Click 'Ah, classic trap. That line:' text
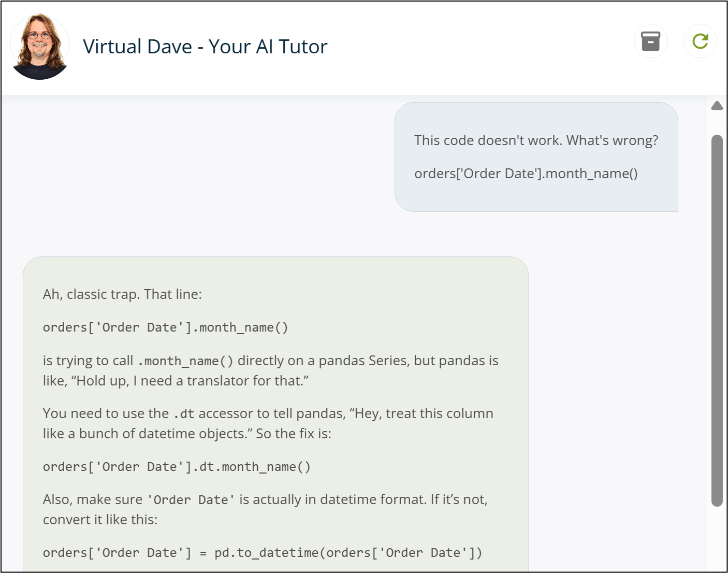The height and width of the screenshot is (573, 728). click(x=122, y=294)
